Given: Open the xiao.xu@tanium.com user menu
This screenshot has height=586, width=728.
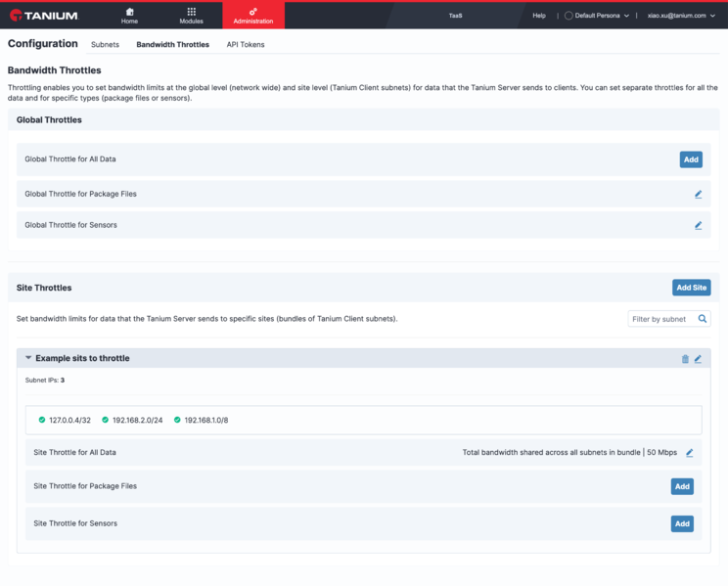Looking at the screenshot, I should click(x=681, y=16).
